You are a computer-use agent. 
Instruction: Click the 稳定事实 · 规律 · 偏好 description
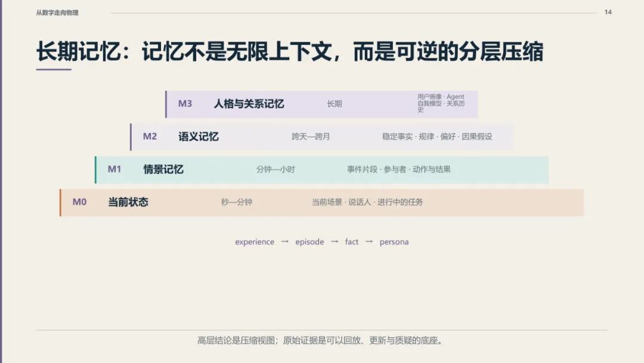click(437, 137)
